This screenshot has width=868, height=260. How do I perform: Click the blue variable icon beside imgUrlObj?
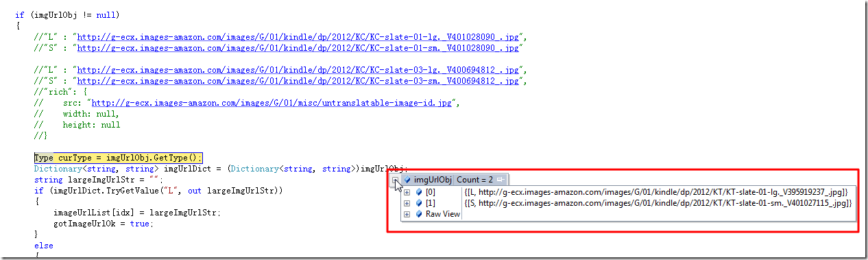coord(407,180)
